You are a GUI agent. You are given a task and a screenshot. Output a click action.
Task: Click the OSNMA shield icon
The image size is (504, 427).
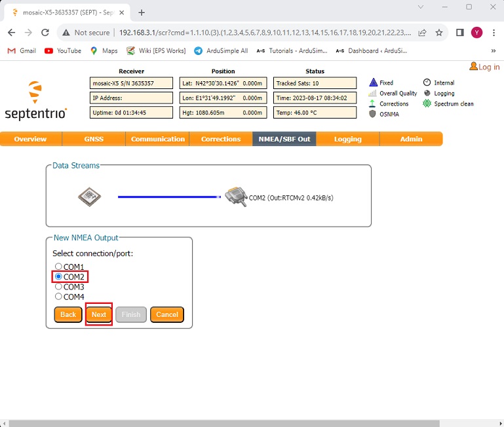coord(374,114)
